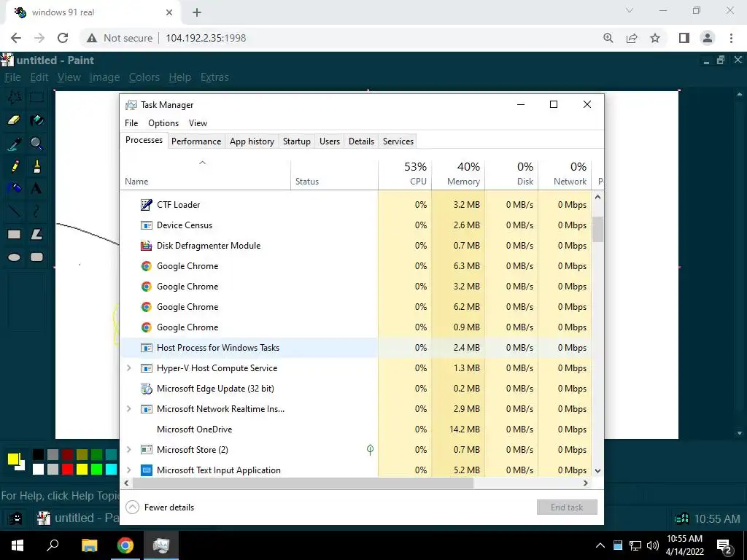Click the horizontal scrollbar right arrow
747x560 pixels.
click(x=586, y=483)
